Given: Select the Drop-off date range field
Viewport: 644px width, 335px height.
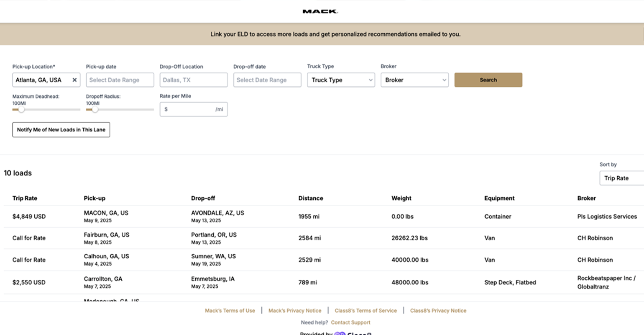Looking at the screenshot, I should tap(267, 80).
